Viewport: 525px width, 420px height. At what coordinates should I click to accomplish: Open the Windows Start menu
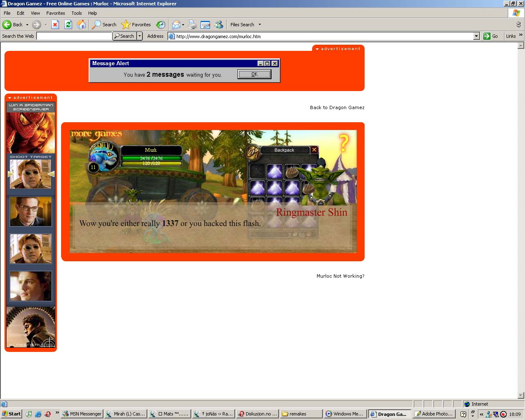[11, 414]
